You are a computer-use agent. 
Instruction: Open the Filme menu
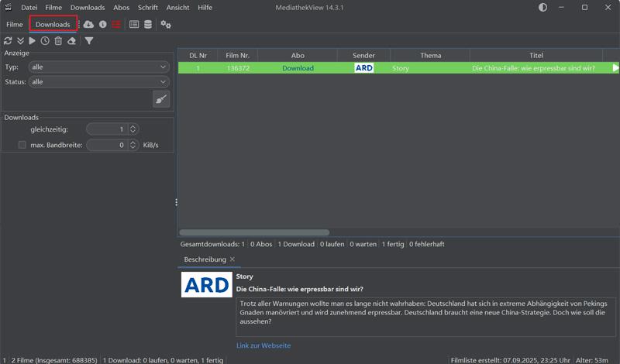coord(53,8)
